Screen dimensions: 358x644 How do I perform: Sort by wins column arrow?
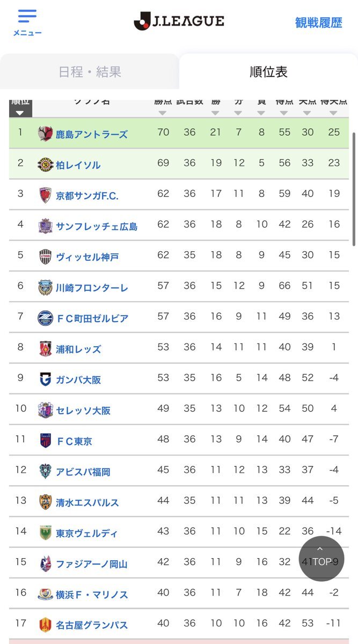click(x=215, y=113)
